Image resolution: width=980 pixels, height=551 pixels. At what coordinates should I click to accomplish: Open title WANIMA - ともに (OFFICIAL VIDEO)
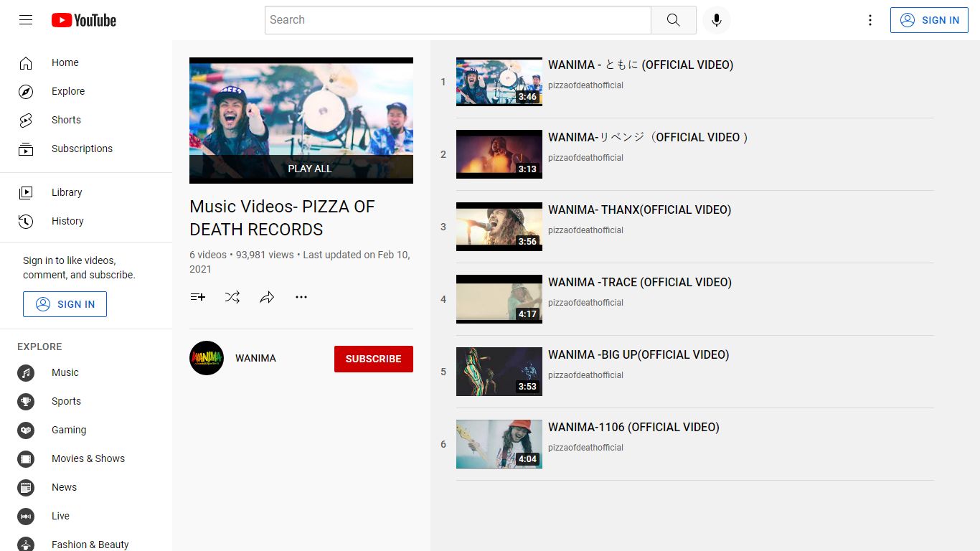pos(641,65)
